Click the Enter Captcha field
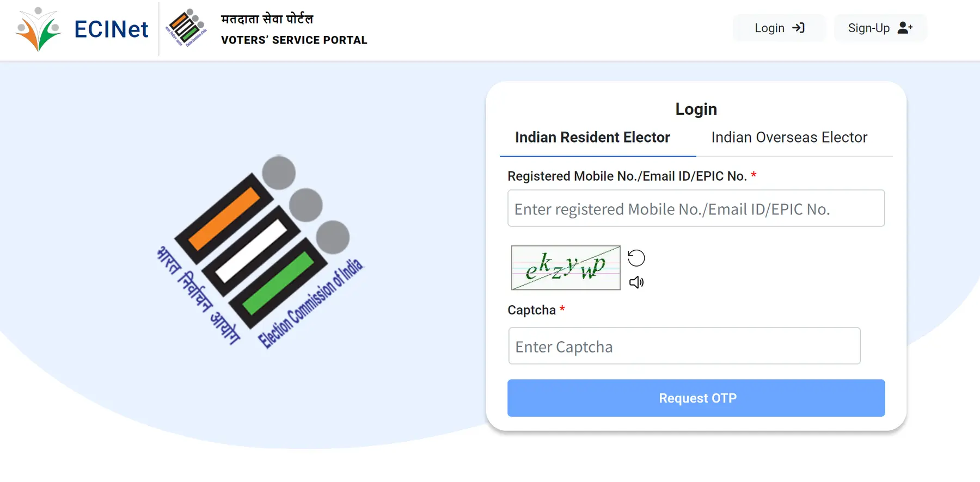The image size is (980, 482). pos(684,346)
